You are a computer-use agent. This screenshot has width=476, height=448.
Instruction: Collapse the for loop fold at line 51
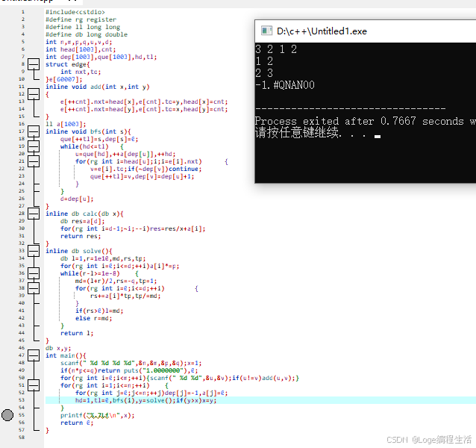34,385
